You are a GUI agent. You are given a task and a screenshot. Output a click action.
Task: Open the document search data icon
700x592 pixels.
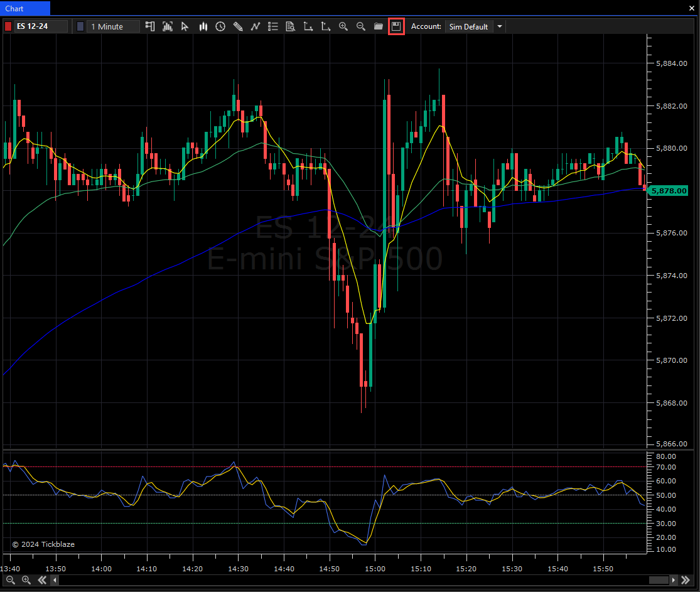pyautogui.click(x=290, y=26)
